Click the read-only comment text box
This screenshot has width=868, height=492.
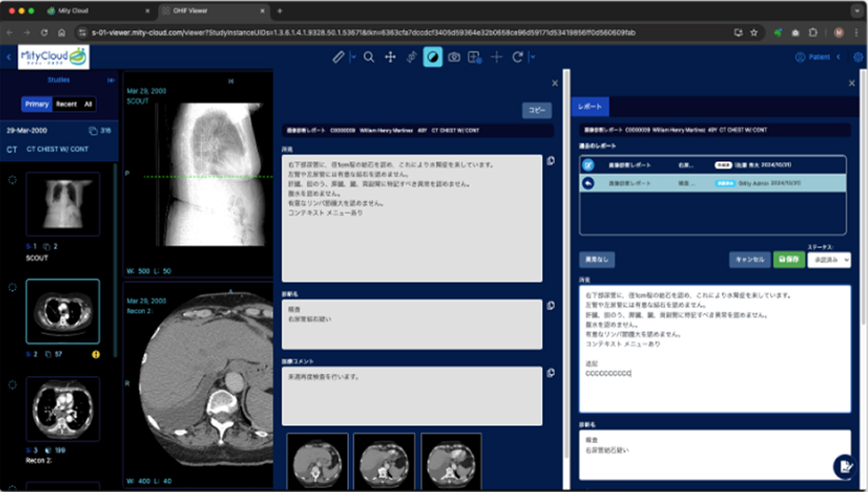coord(412,396)
